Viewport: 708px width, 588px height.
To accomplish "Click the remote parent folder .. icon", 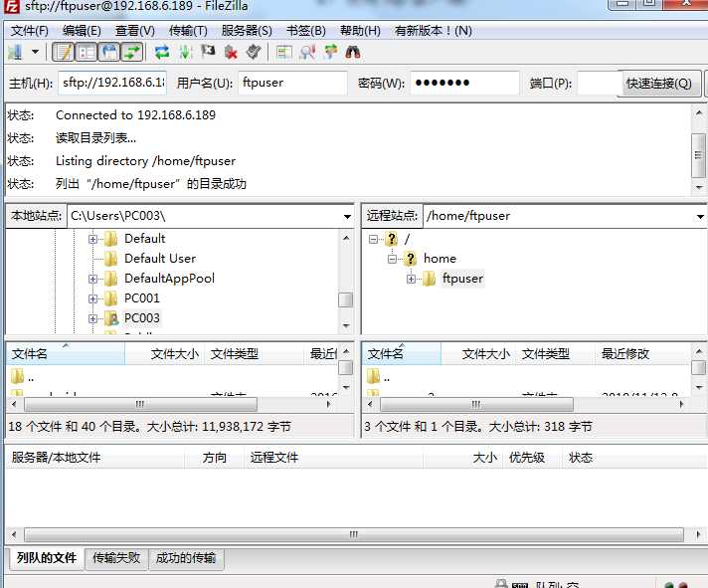I will (374, 376).
